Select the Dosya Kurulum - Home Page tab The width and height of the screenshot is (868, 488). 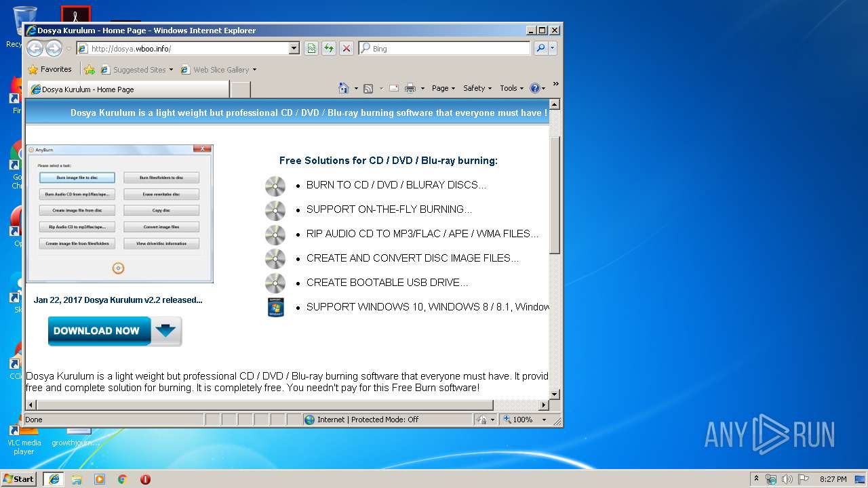(128, 89)
